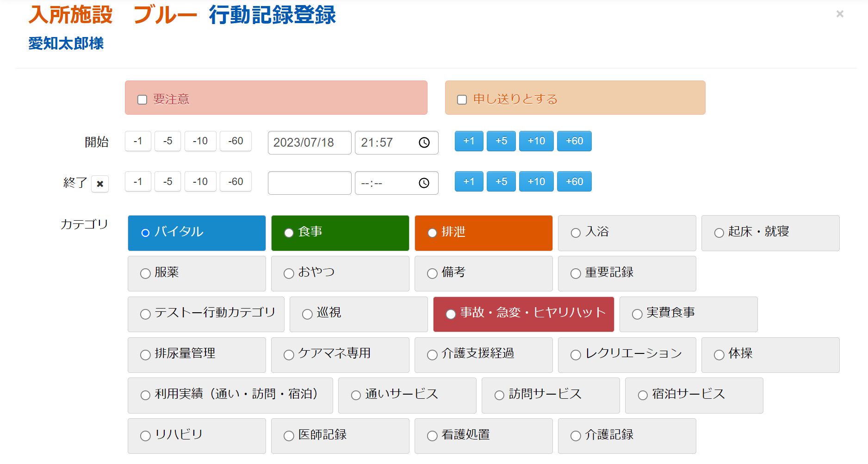Click the start date field showing 2023/07/18
Image resolution: width=868 pixels, height=464 pixels.
coord(309,142)
